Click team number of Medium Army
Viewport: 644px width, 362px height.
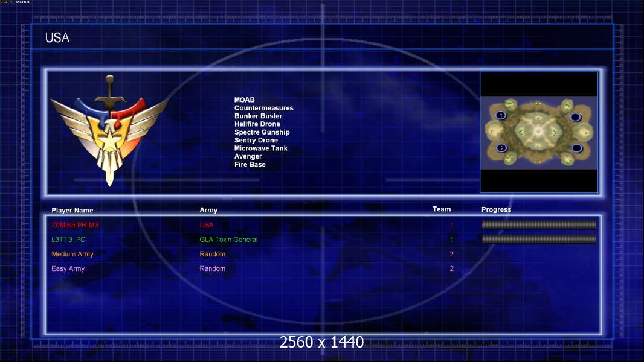(x=452, y=254)
